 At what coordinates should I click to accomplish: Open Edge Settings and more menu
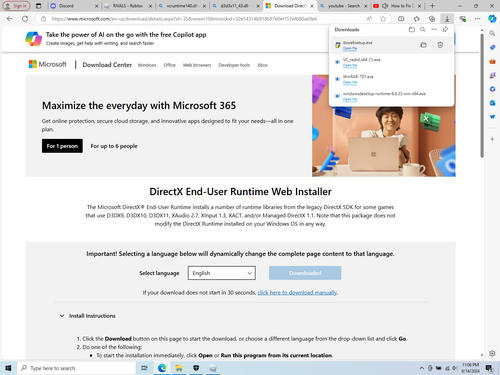[478, 19]
